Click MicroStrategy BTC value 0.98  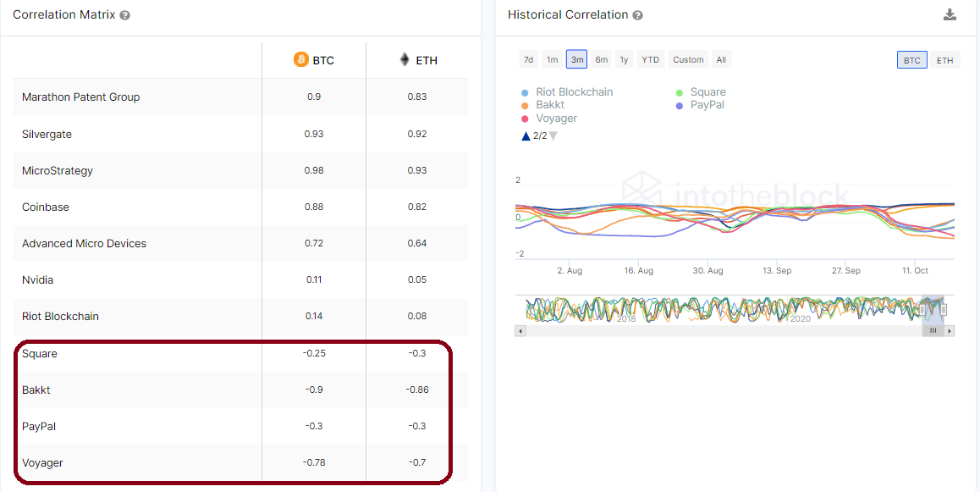[x=314, y=171]
